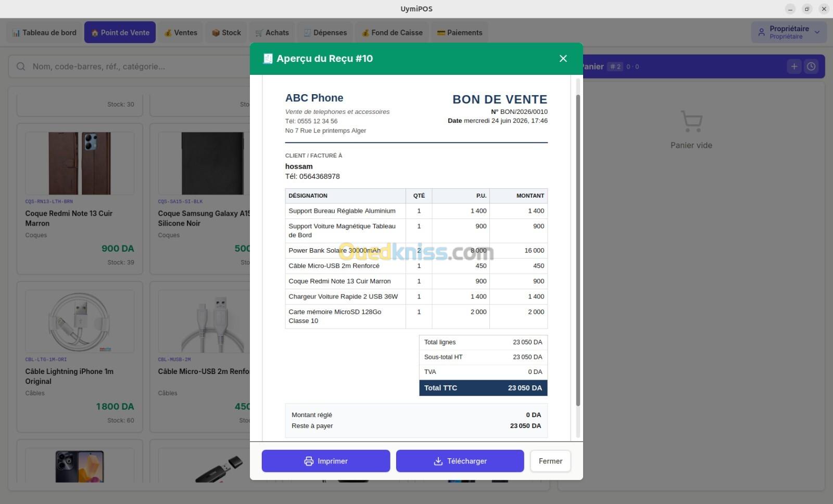Click the 'ABC Phone' shop name

click(314, 98)
